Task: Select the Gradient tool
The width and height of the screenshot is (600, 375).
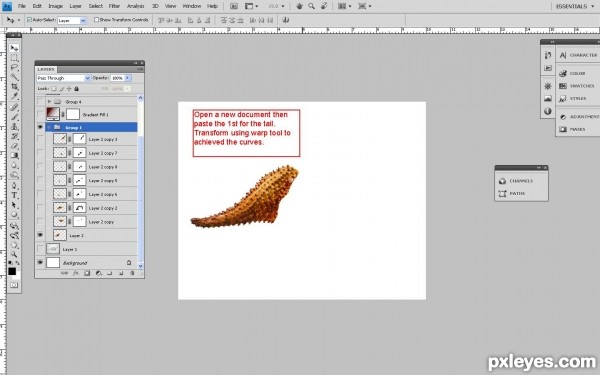Action: [x=14, y=155]
